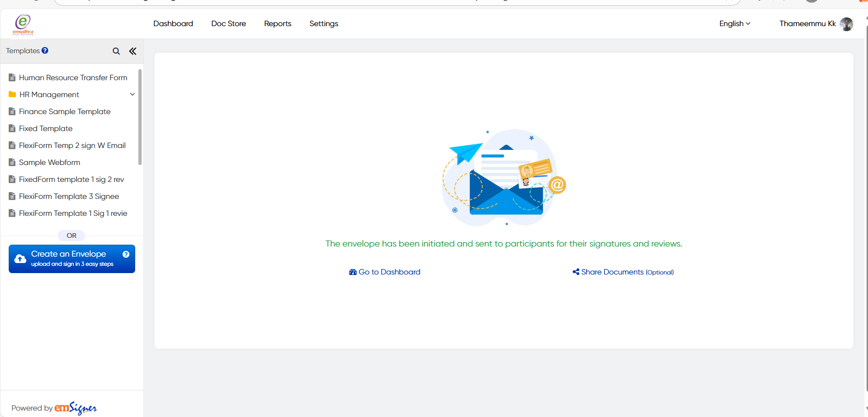The height and width of the screenshot is (417, 868).
Task: Click the cloud upload icon in envelope button
Action: pos(20,259)
